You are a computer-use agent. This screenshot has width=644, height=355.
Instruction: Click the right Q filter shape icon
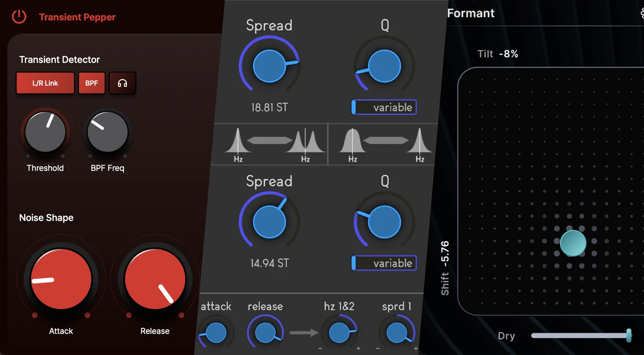pos(386,144)
